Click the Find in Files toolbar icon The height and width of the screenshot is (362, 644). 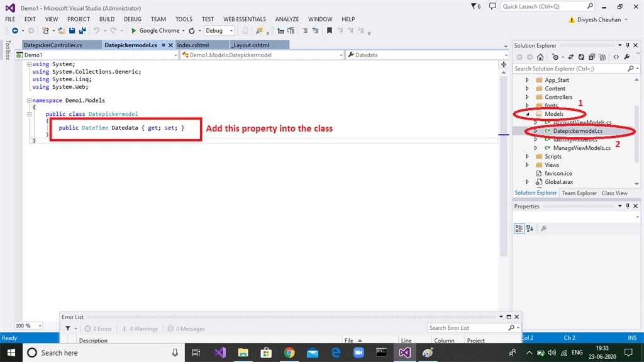259,30
